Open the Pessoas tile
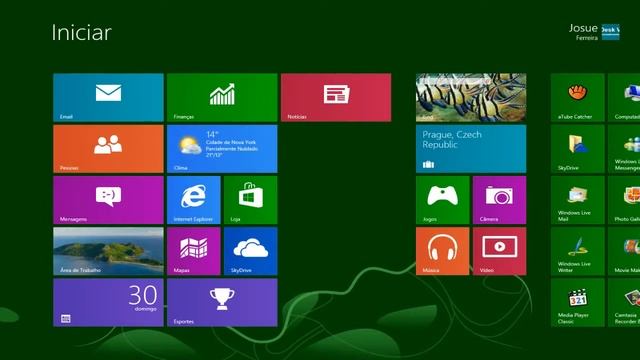Screen dimensions: 640x360 [108, 149]
